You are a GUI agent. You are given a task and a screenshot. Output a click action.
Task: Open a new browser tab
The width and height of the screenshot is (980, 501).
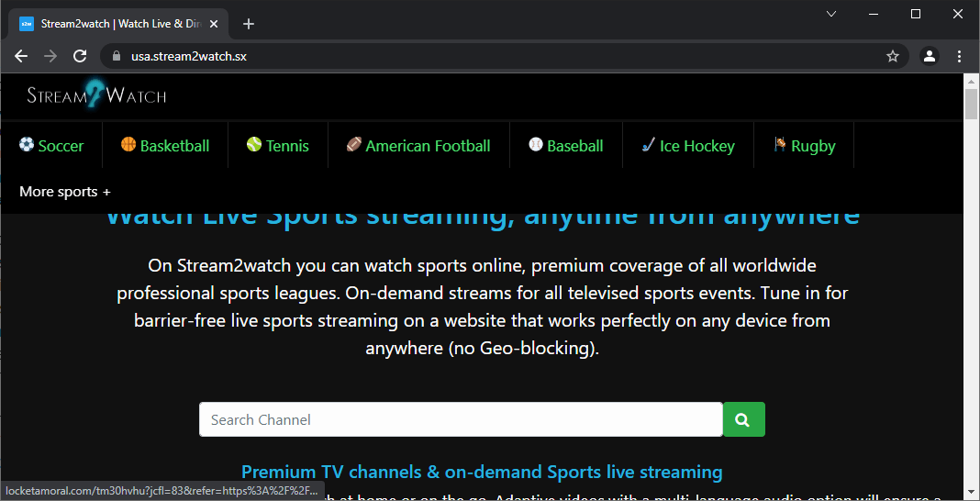pyautogui.click(x=249, y=24)
